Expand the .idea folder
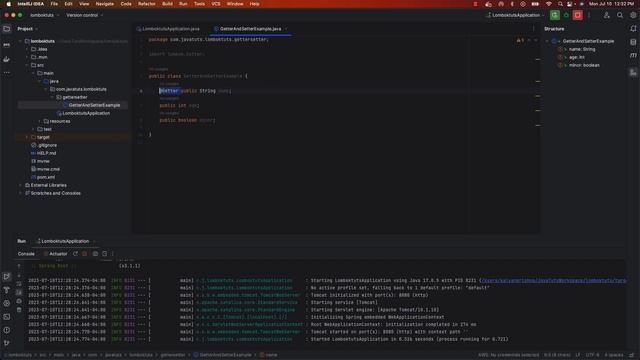The height and width of the screenshot is (360, 640). coord(27,49)
